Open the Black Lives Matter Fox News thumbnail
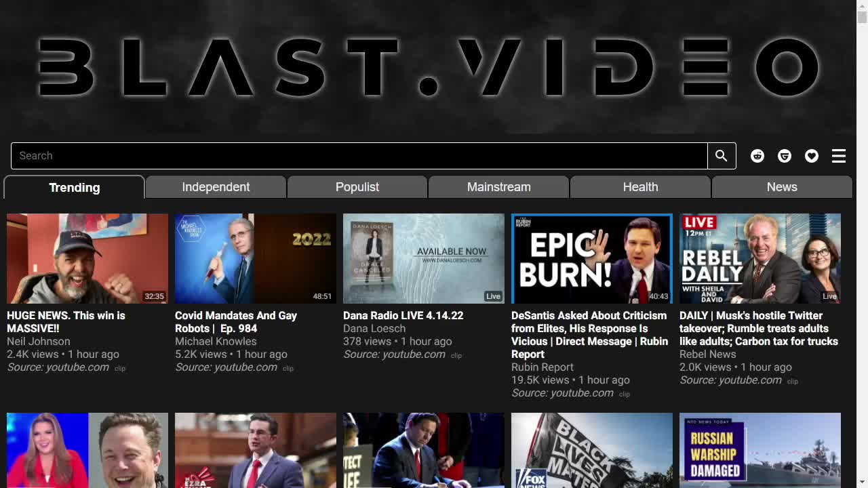Viewport: 868px width, 488px height. pyautogui.click(x=592, y=450)
